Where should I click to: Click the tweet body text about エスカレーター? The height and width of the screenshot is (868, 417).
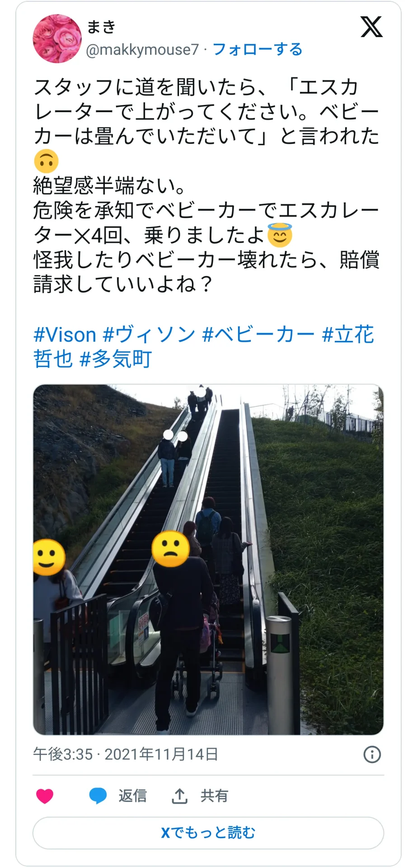pos(207,185)
